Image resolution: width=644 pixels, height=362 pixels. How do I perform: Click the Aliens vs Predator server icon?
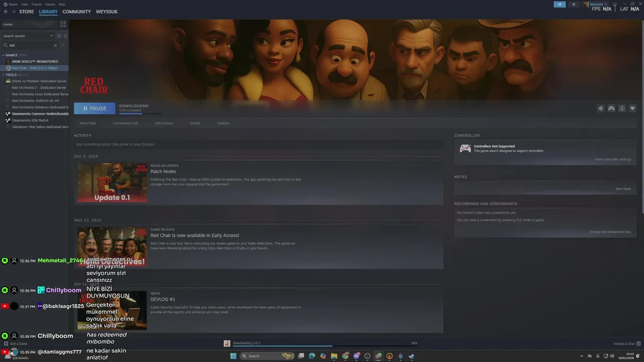tap(8, 81)
